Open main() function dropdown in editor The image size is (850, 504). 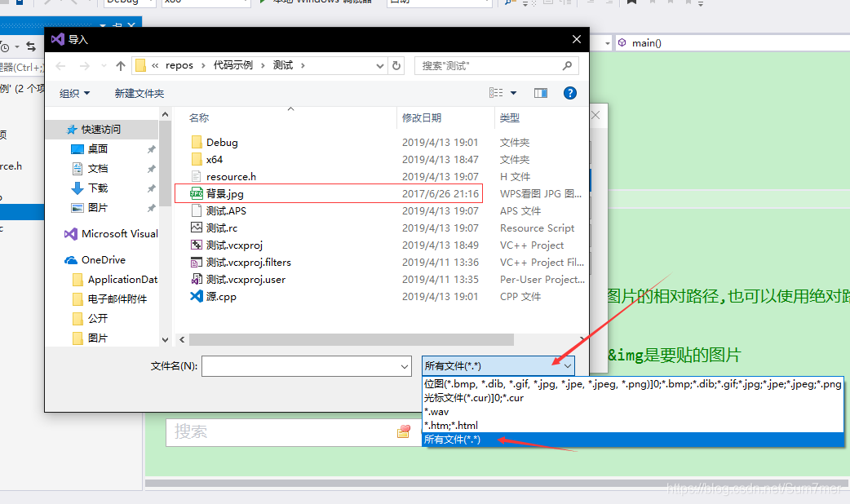[732, 42]
